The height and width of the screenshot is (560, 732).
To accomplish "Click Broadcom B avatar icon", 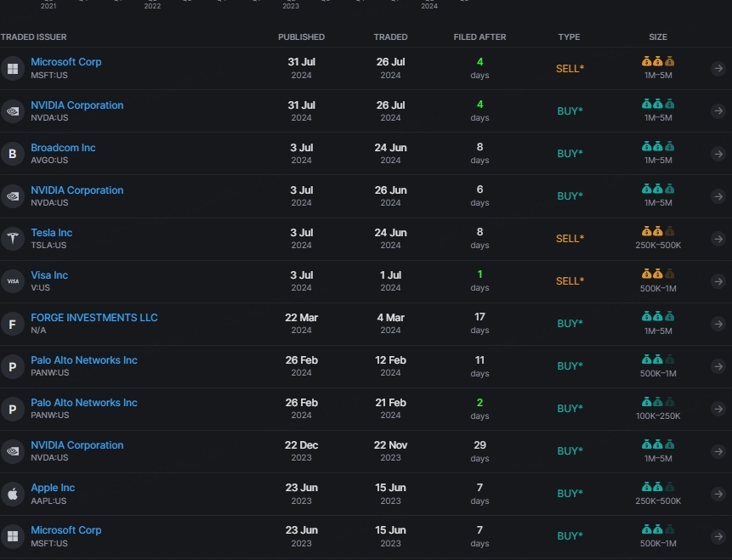I will [13, 154].
